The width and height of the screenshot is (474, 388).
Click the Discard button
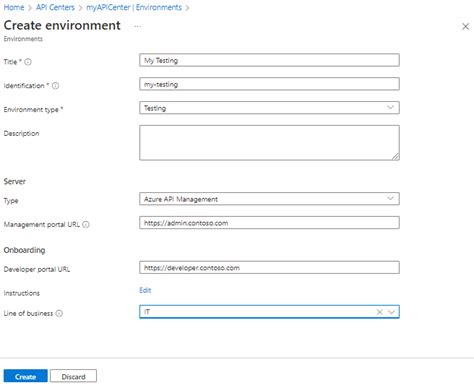point(73,376)
